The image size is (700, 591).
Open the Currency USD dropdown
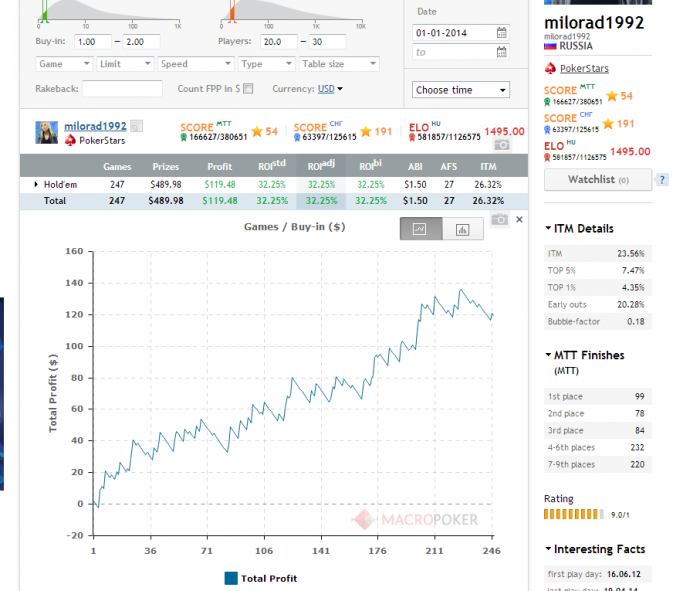330,89
